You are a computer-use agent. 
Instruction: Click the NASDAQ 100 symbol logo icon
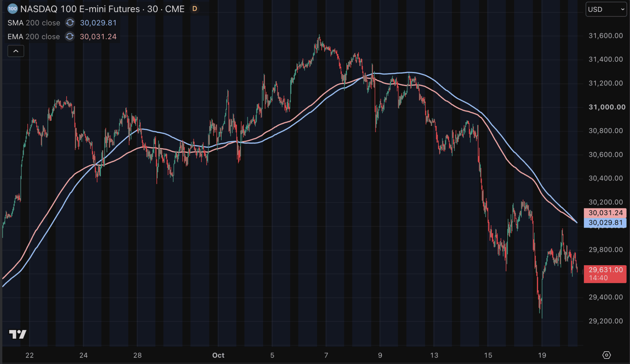pyautogui.click(x=12, y=9)
